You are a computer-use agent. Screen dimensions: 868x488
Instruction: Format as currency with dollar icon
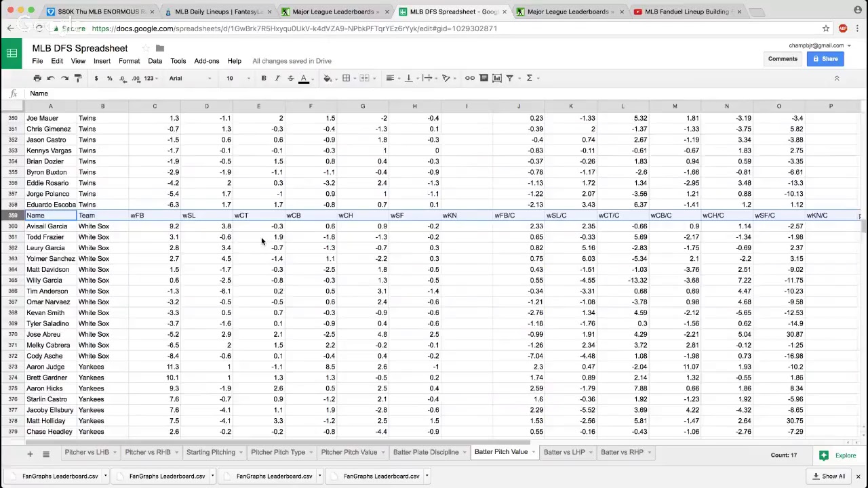point(96,78)
